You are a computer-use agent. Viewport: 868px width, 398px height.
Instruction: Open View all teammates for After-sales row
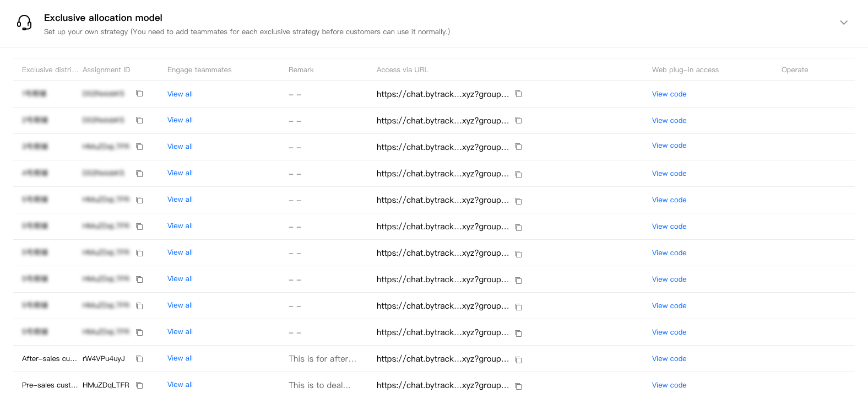[x=180, y=358]
